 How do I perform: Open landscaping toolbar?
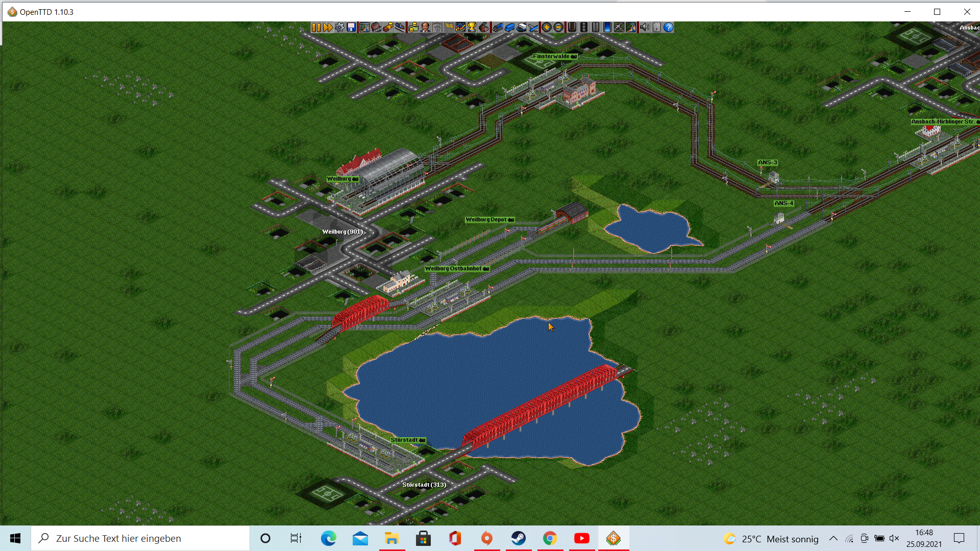point(631,27)
